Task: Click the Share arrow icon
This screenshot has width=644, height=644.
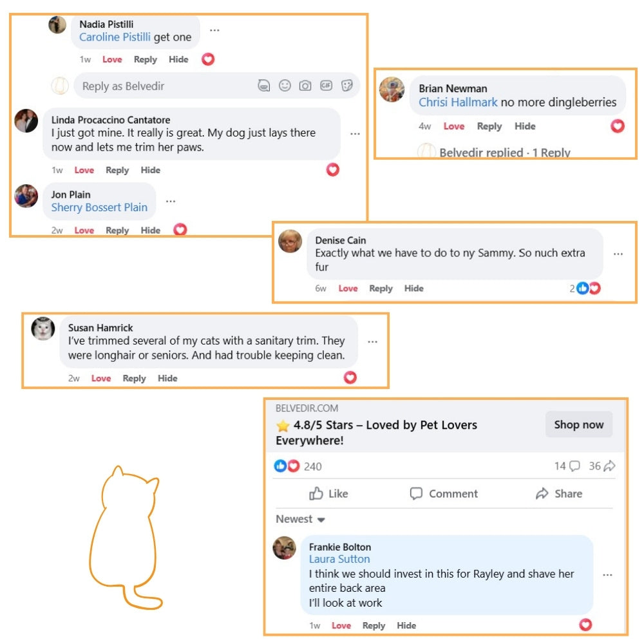Action: click(x=542, y=494)
